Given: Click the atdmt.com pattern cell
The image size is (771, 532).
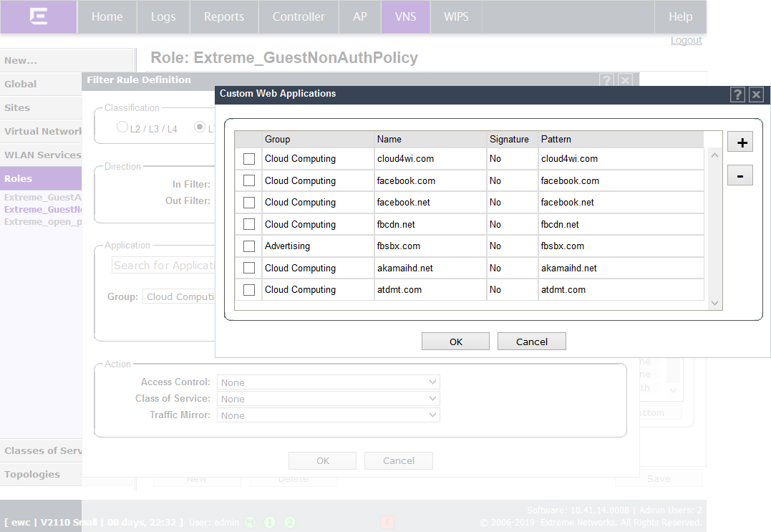Looking at the screenshot, I should [621, 289].
